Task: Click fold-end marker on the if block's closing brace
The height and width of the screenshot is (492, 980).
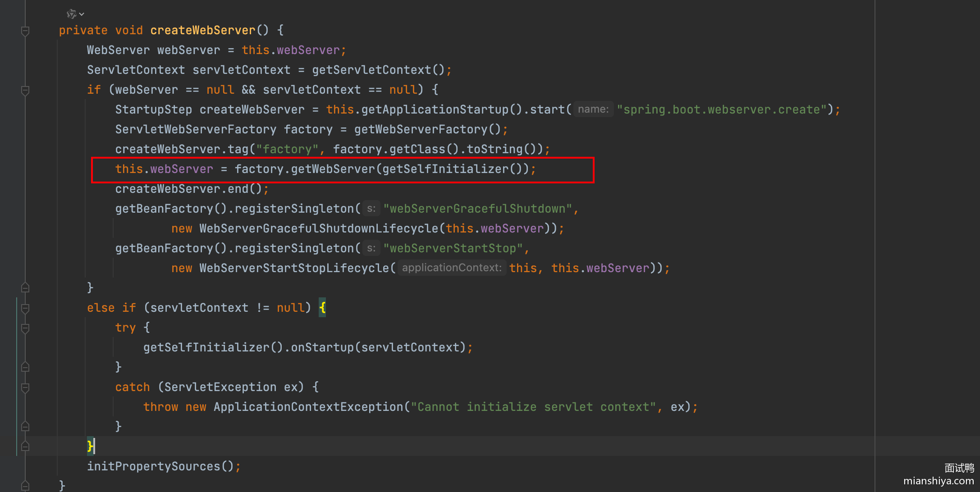Action: coord(25,287)
